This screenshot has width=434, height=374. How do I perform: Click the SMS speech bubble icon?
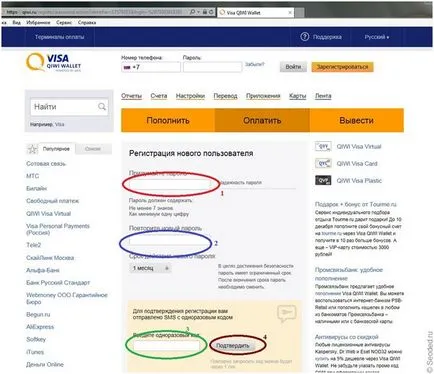286,313
